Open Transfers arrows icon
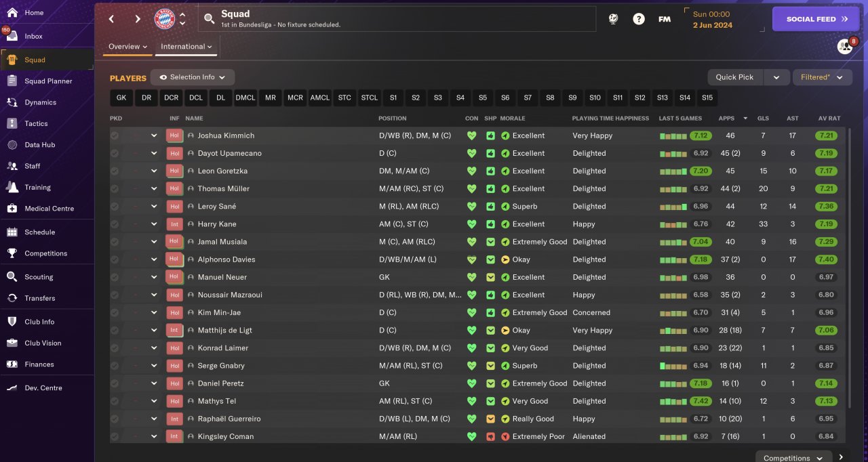 (x=12, y=297)
